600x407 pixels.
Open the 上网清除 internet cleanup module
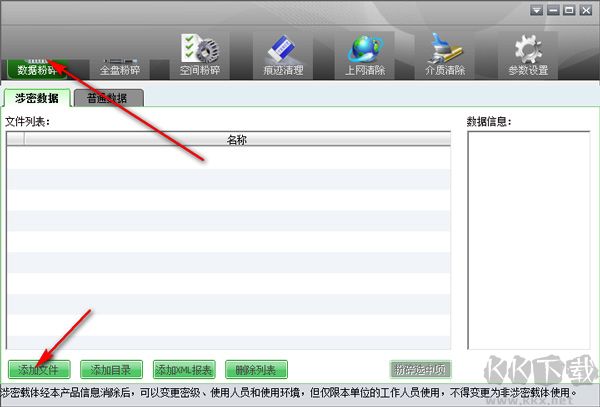click(365, 55)
